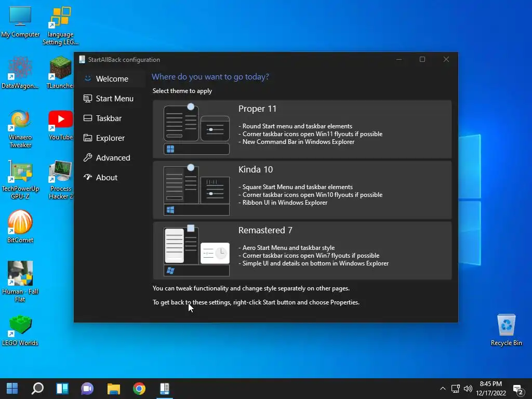Open the Windows Start button

pyautogui.click(x=12, y=389)
